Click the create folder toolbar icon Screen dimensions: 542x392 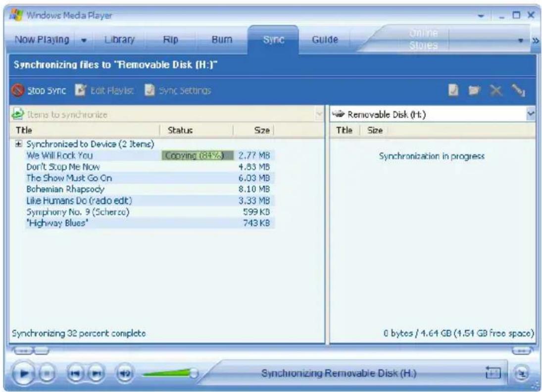click(x=475, y=91)
